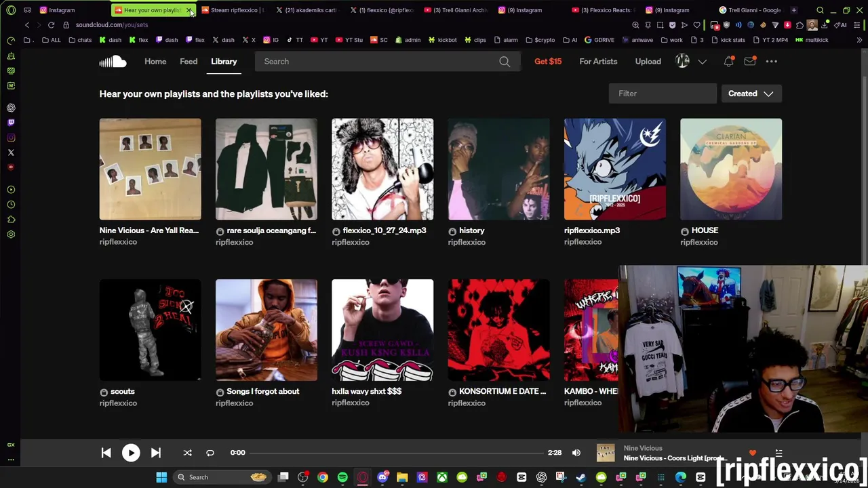Open hxlla wavy shxt $$$ playlist cover
Viewport: 868px width, 488px height.
pos(382,330)
